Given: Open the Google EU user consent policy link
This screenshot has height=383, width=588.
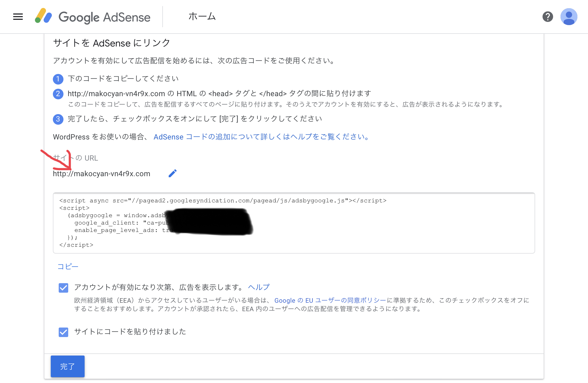Looking at the screenshot, I should (x=330, y=300).
